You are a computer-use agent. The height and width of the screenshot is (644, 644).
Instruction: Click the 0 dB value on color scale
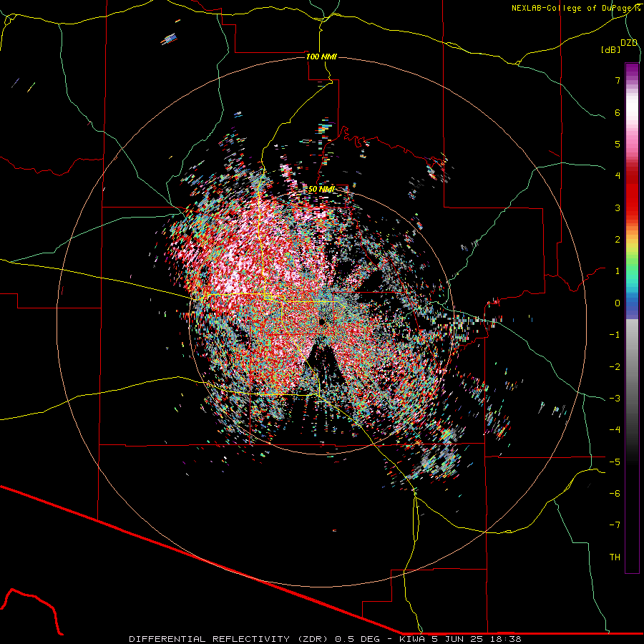tap(618, 303)
